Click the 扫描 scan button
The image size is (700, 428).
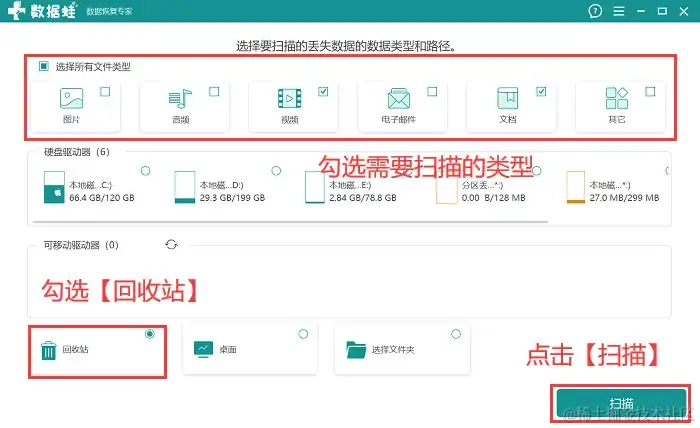621,403
